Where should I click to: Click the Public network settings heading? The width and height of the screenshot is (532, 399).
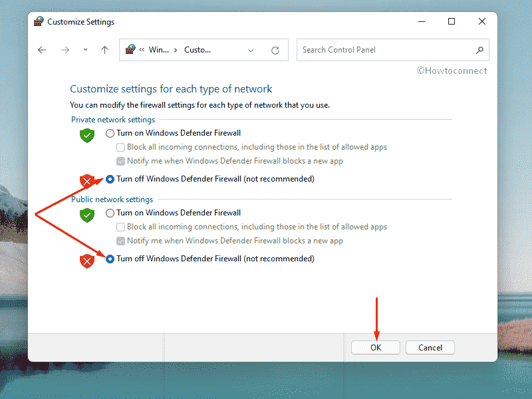tap(112, 199)
